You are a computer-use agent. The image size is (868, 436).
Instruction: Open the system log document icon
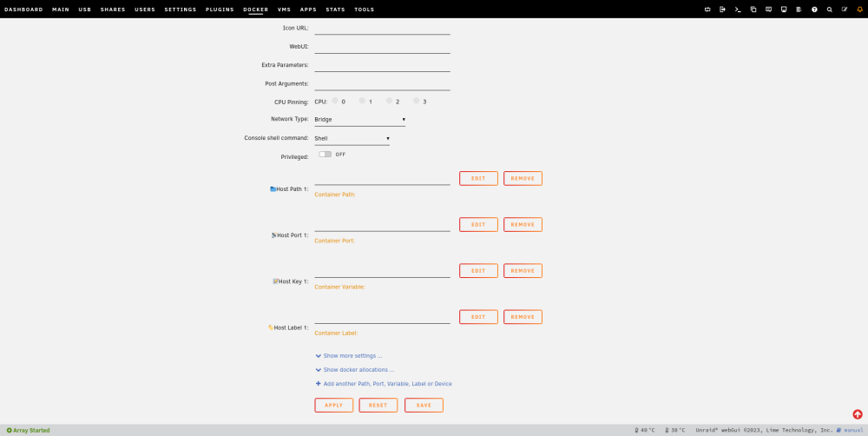(x=799, y=10)
